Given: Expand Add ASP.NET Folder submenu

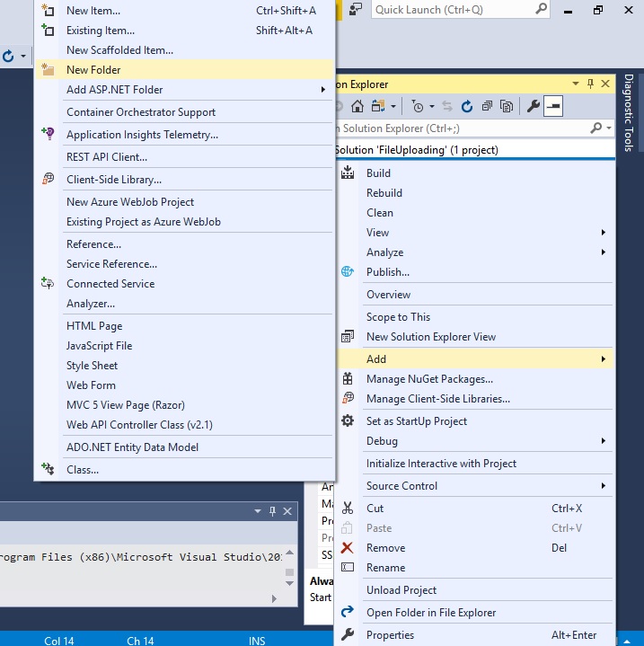Looking at the screenshot, I should point(184,90).
